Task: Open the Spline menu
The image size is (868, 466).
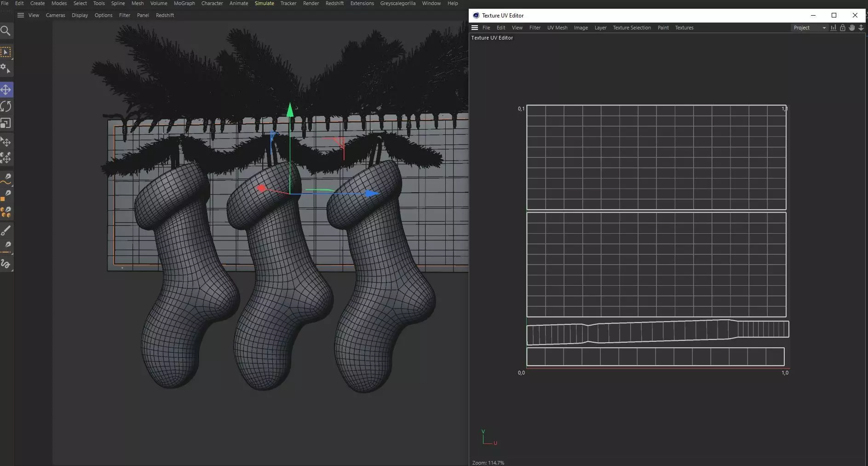Action: (x=118, y=3)
